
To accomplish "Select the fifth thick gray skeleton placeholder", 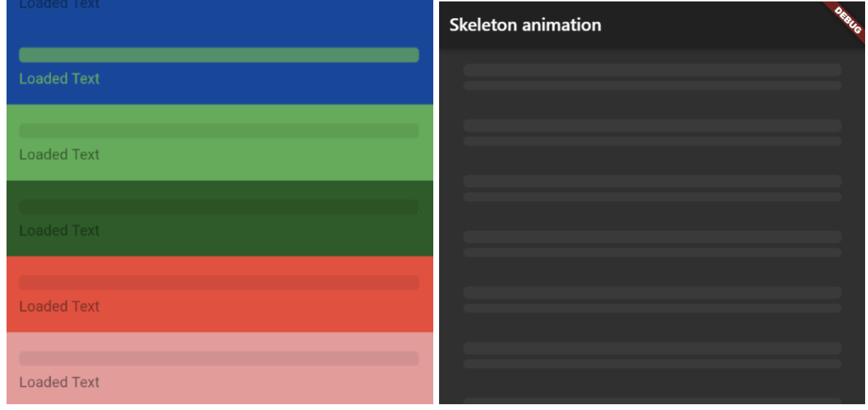I will click(652, 292).
